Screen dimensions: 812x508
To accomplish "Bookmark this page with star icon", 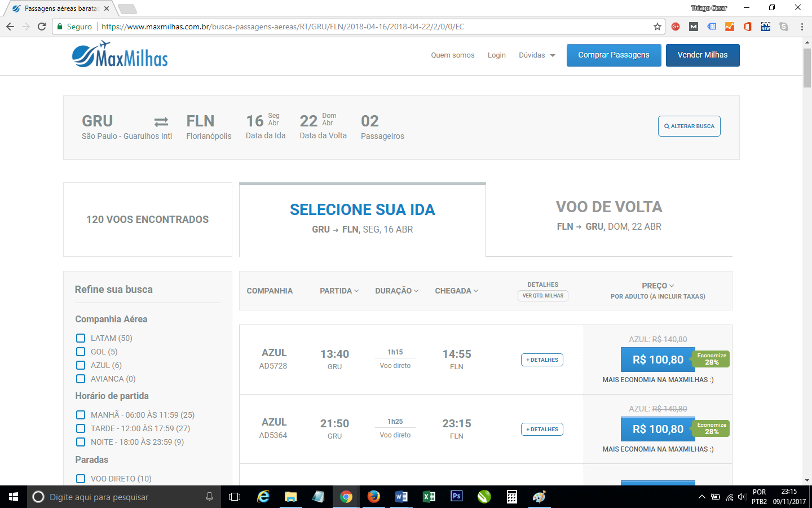I will click(x=657, y=27).
